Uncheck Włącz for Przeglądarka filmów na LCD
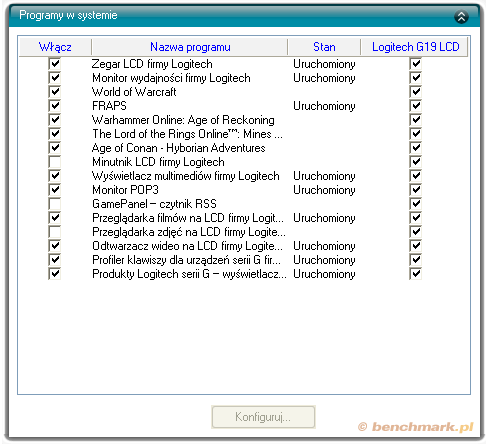490x444 pixels. [55, 218]
